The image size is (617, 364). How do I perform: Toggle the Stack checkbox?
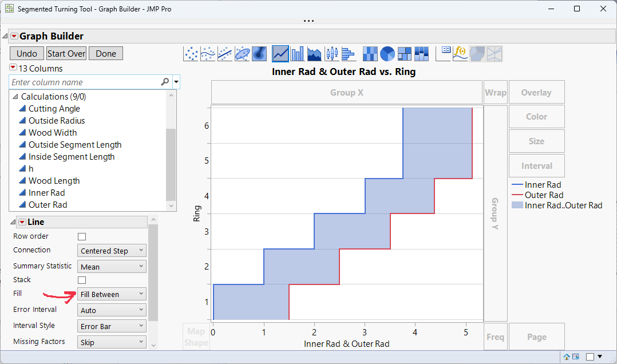click(81, 279)
